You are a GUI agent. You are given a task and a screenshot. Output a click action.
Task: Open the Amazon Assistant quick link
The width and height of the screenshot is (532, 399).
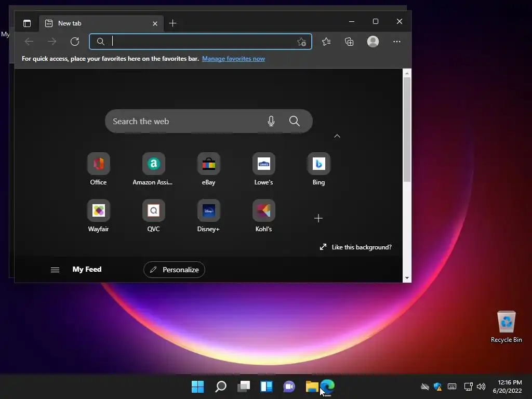click(x=153, y=169)
